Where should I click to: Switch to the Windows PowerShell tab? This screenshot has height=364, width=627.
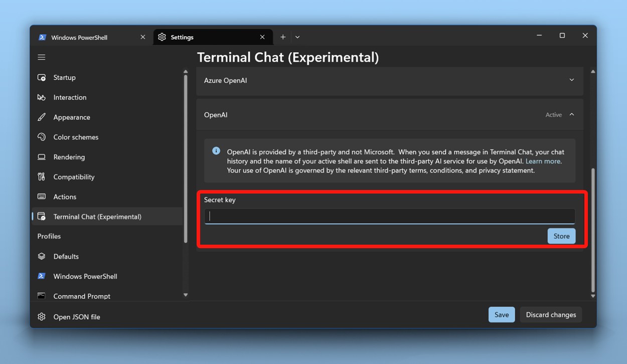point(80,37)
